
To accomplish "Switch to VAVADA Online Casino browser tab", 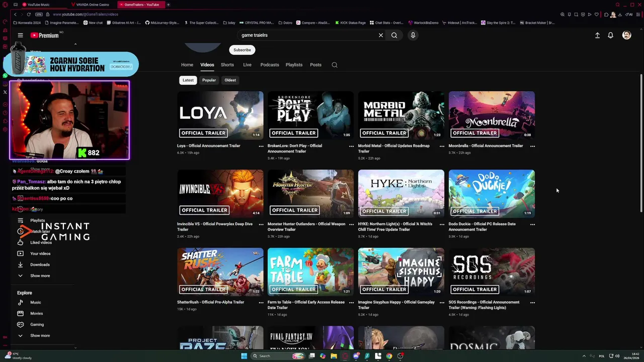I will (x=93, y=5).
